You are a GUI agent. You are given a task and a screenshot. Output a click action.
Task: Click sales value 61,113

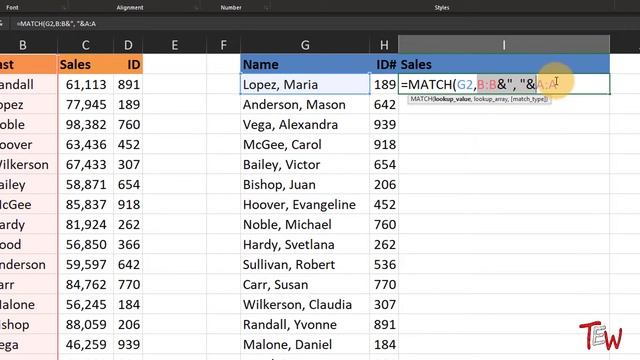coord(86,84)
